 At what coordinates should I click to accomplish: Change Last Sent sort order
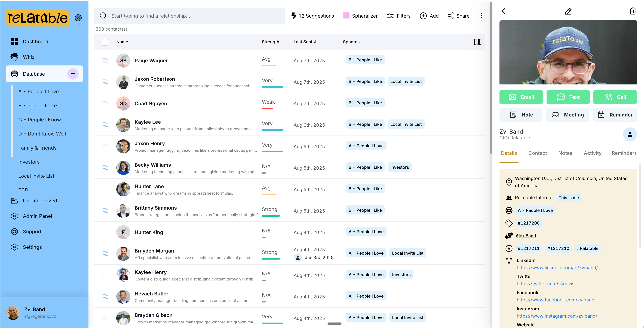[305, 42]
